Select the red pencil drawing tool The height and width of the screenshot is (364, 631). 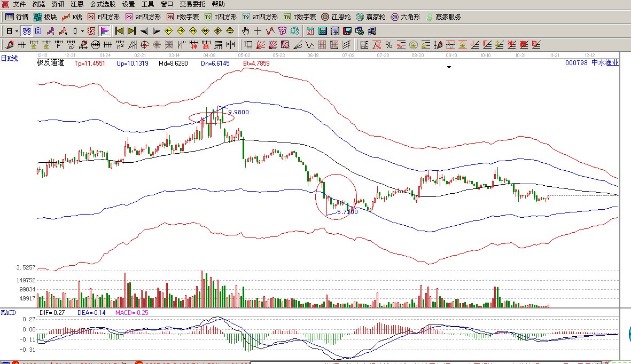[x=9, y=45]
